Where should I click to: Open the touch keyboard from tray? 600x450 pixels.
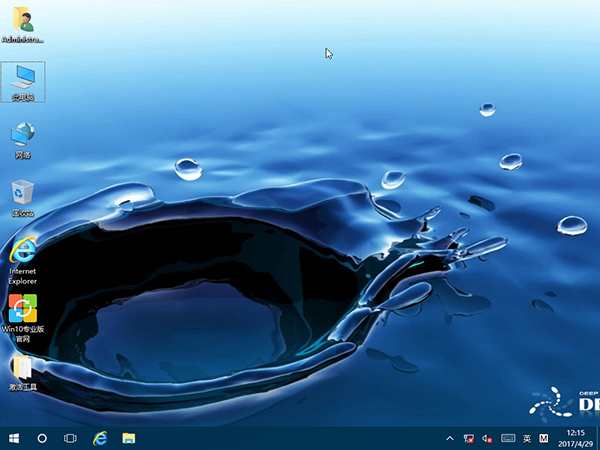[x=507, y=438]
